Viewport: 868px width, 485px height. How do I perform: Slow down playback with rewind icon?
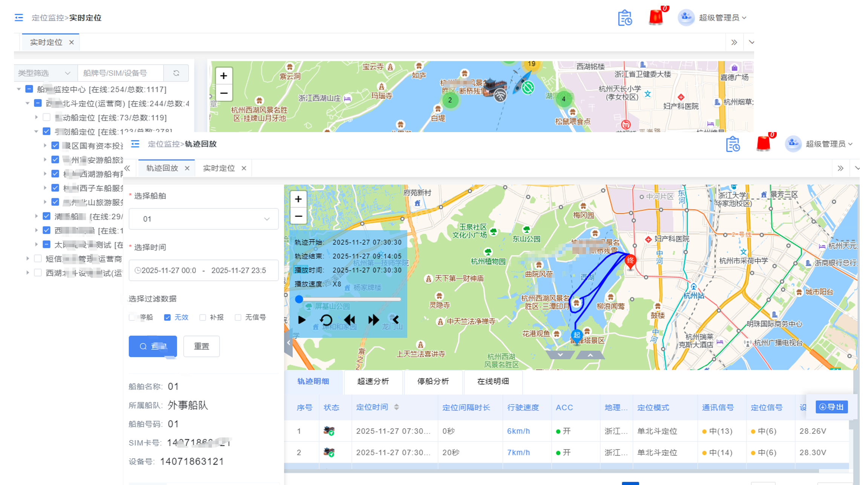[x=350, y=320]
